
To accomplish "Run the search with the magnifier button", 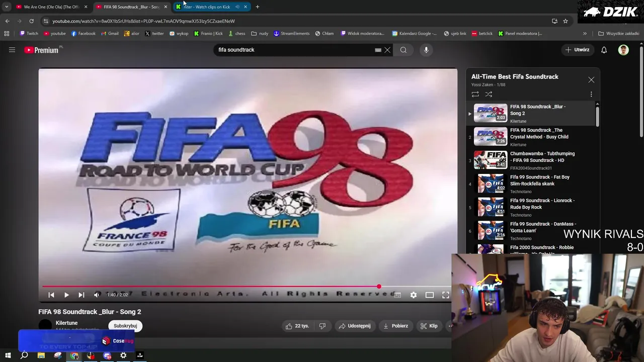I will click(404, 50).
